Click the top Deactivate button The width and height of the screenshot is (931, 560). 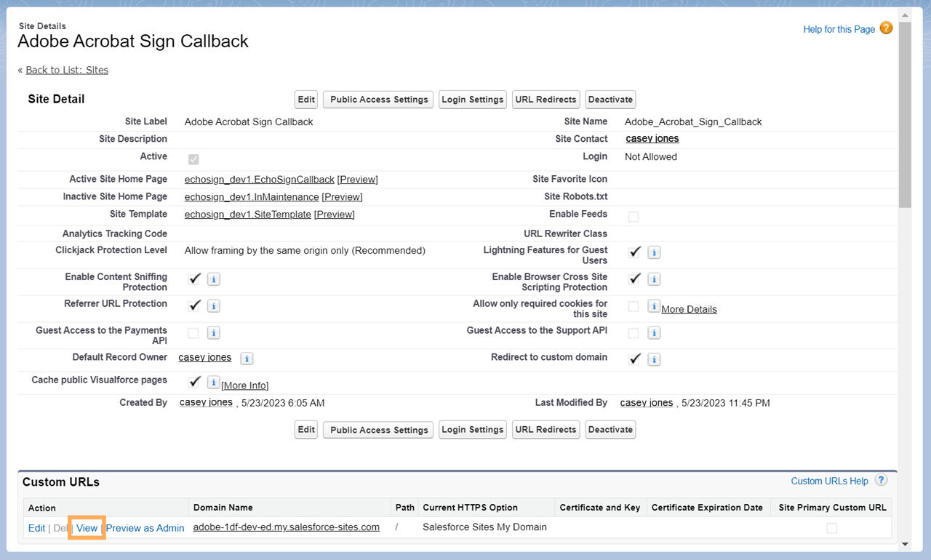(x=610, y=100)
